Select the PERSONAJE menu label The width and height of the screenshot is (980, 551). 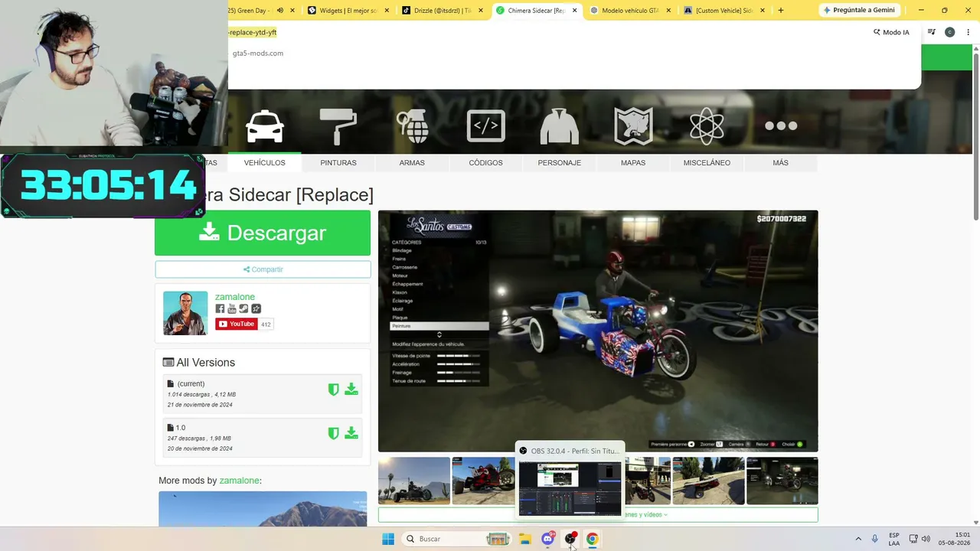559,163
